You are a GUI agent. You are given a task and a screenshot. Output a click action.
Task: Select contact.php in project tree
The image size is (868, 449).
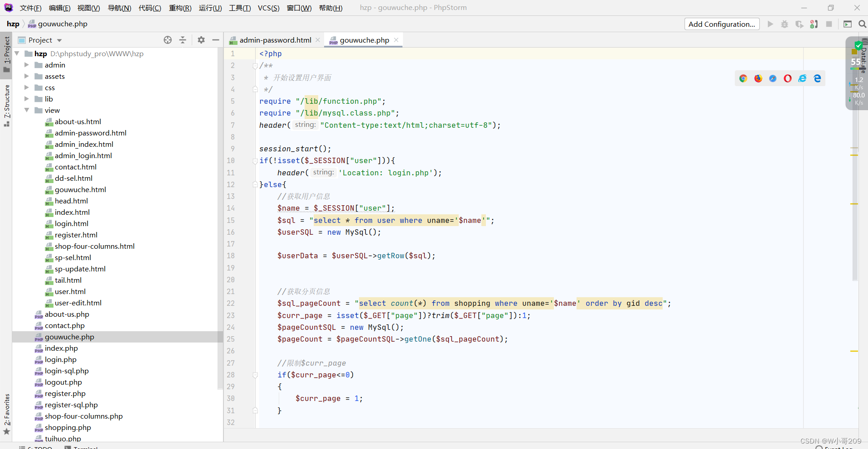point(64,325)
